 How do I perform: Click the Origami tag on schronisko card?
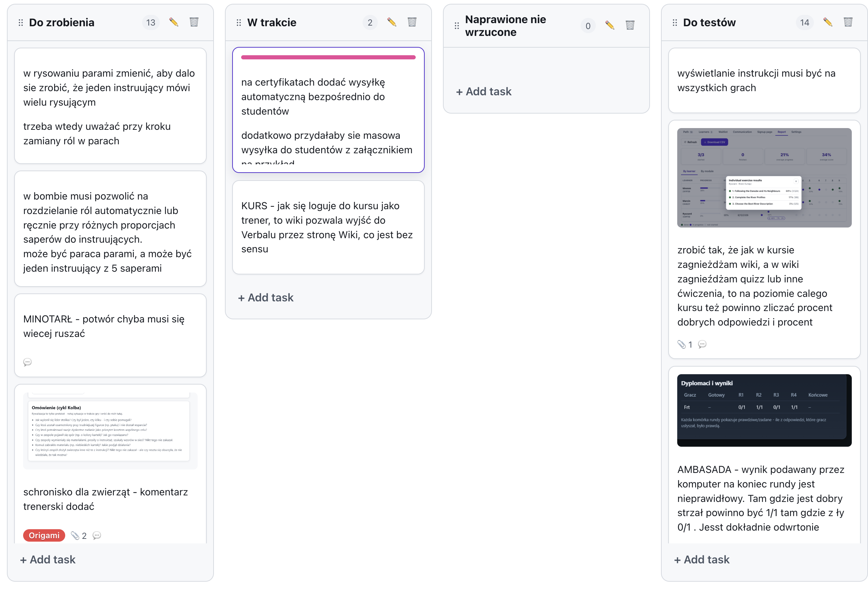click(44, 535)
